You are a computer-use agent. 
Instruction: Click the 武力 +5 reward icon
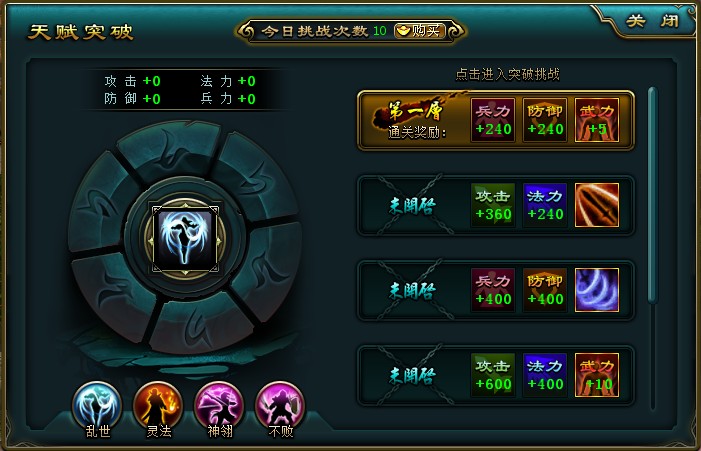597,120
